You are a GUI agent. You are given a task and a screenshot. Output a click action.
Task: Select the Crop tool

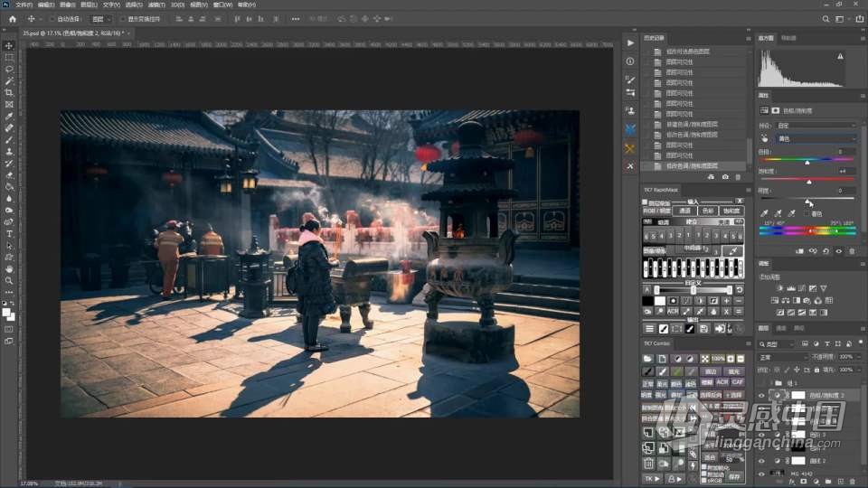tap(9, 92)
